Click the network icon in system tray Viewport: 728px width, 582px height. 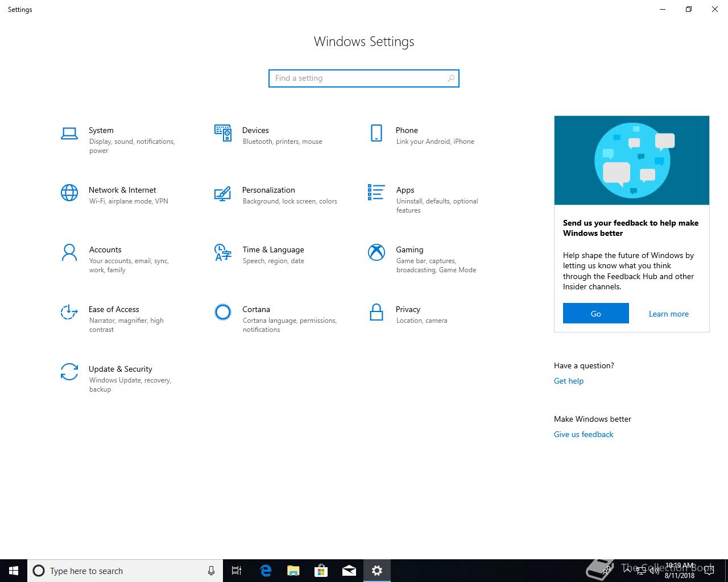pos(640,571)
